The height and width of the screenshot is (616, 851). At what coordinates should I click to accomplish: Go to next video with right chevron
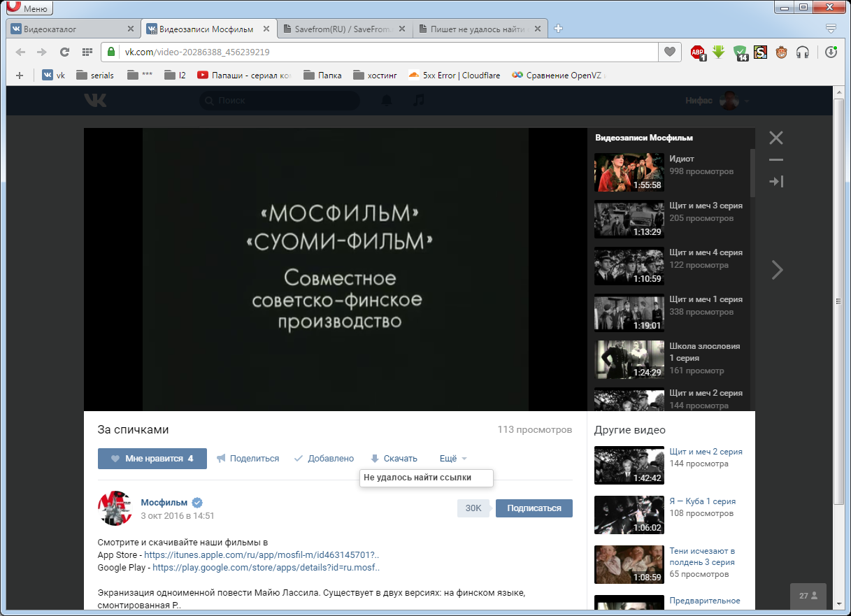[776, 270]
